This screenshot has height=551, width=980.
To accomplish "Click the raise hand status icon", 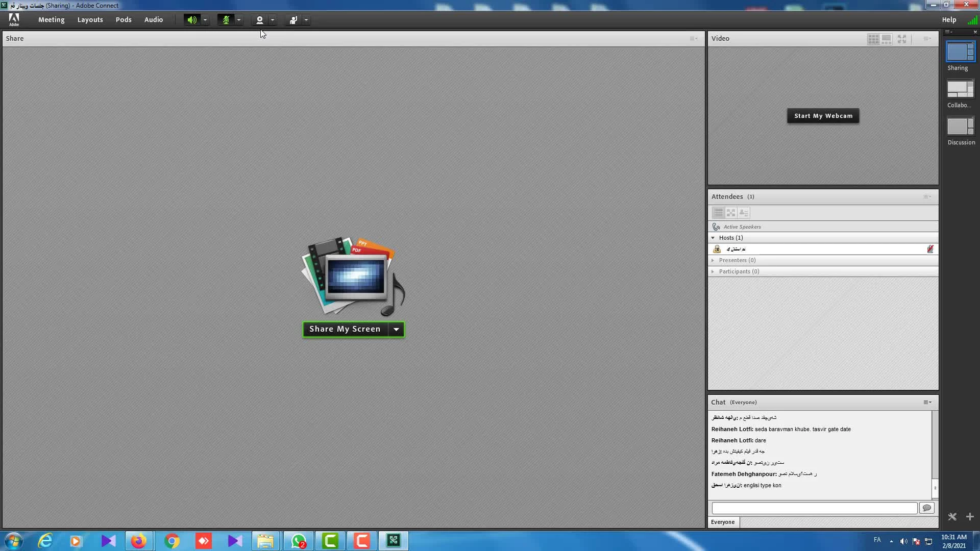I will point(293,20).
